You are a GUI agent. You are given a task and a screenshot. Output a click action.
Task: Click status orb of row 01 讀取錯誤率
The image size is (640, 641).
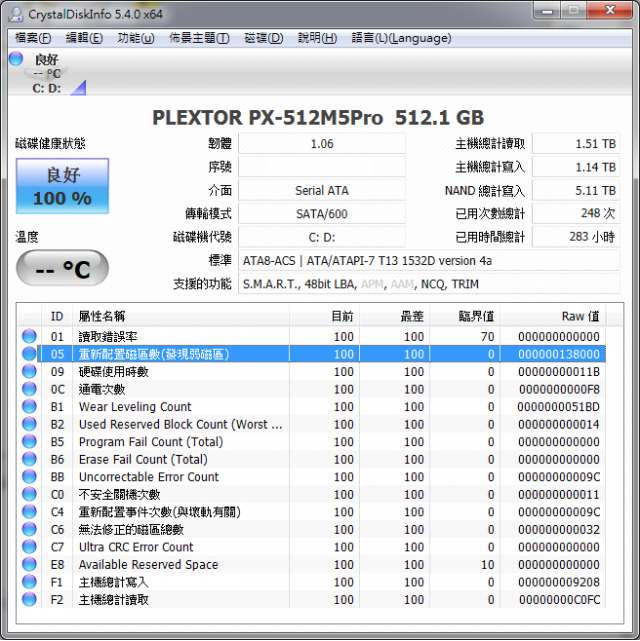tap(29, 336)
